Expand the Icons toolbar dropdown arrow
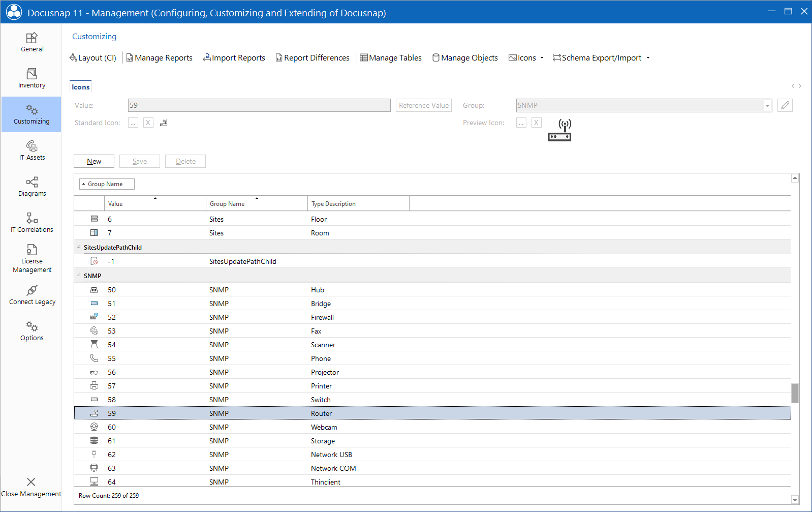This screenshot has height=512, width=812. [542, 58]
